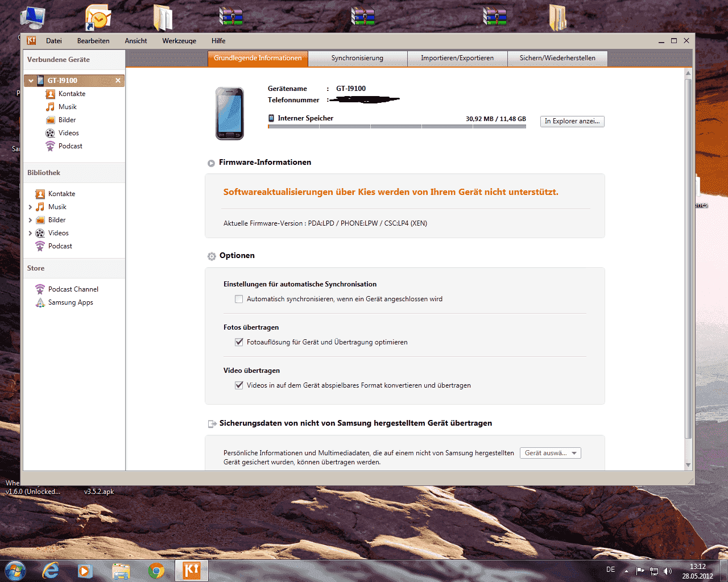Click the network icon in system tray

coord(654,571)
